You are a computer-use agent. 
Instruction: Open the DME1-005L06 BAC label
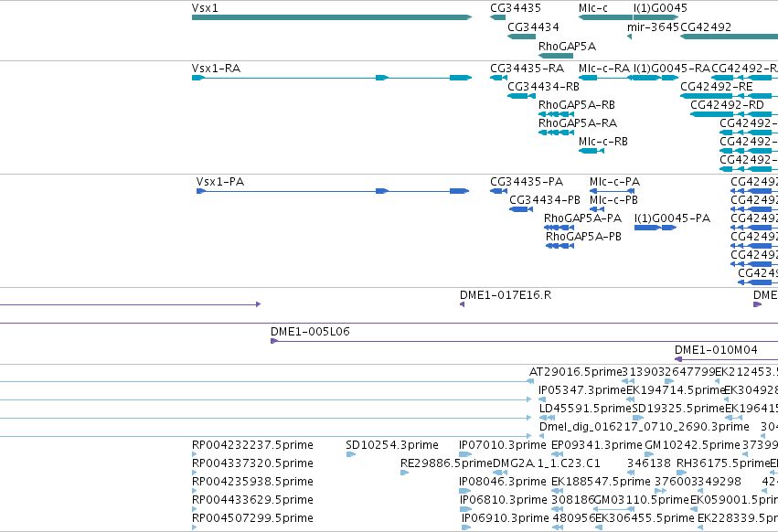[310, 332]
